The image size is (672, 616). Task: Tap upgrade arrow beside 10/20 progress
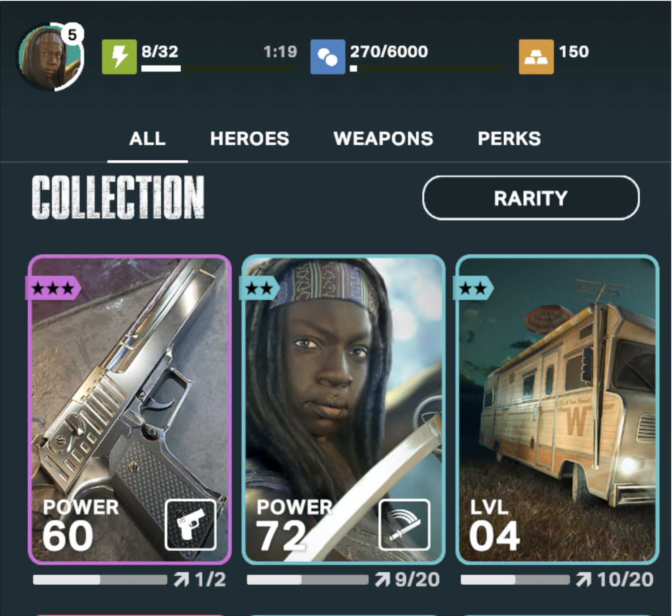[x=584, y=580]
